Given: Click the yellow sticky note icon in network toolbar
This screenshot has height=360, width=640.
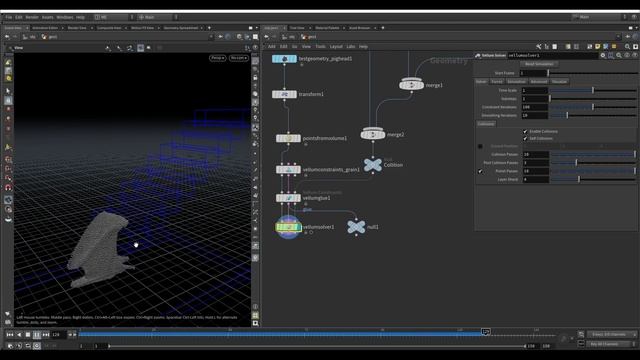Looking at the screenshot, I should click(x=598, y=47).
